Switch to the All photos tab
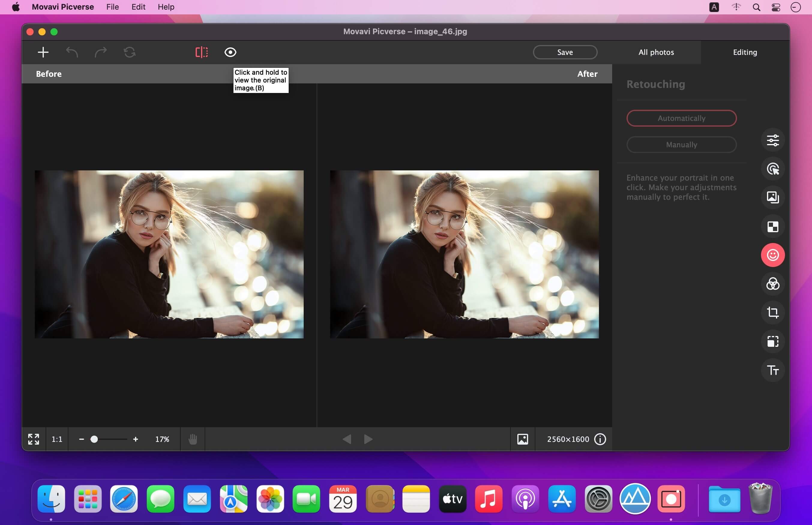 tap(656, 52)
